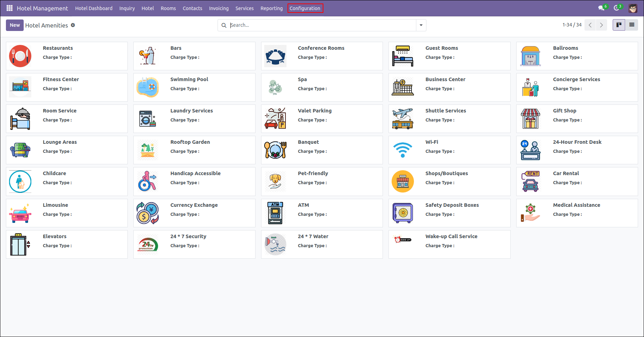Viewport: 644px width, 337px height.
Task: Switch to the list view toggle
Action: coord(632,25)
